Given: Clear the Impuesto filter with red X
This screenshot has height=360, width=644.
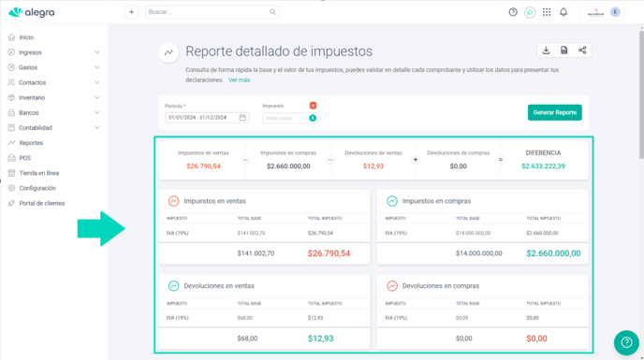Looking at the screenshot, I should [313, 106].
